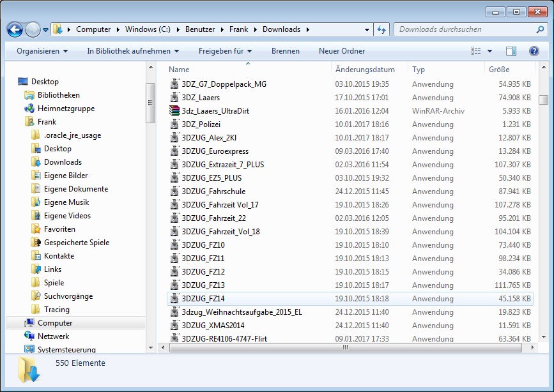Image resolution: width=554 pixels, height=392 pixels.
Task: Open the Help question mark icon
Action: coord(534,51)
